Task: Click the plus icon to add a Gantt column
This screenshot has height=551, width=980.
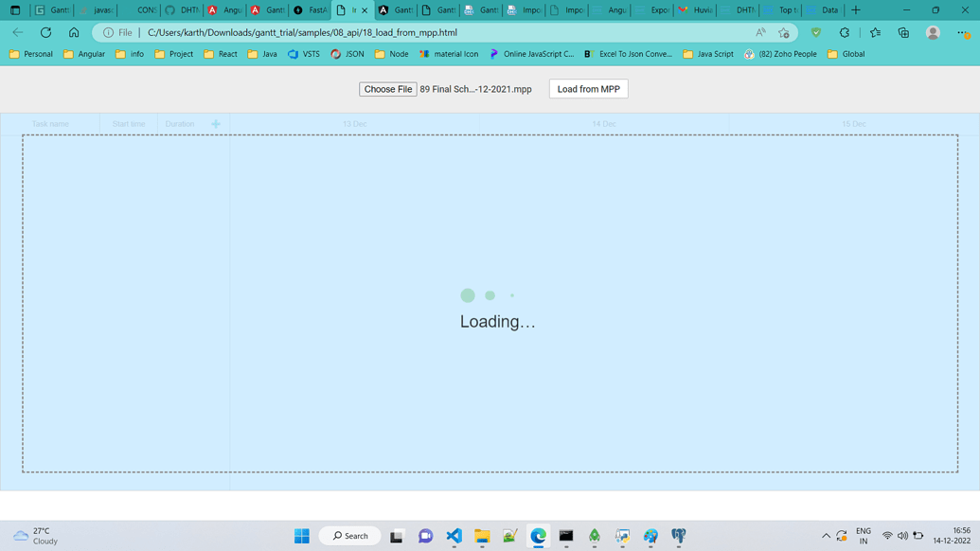Action: coord(216,123)
